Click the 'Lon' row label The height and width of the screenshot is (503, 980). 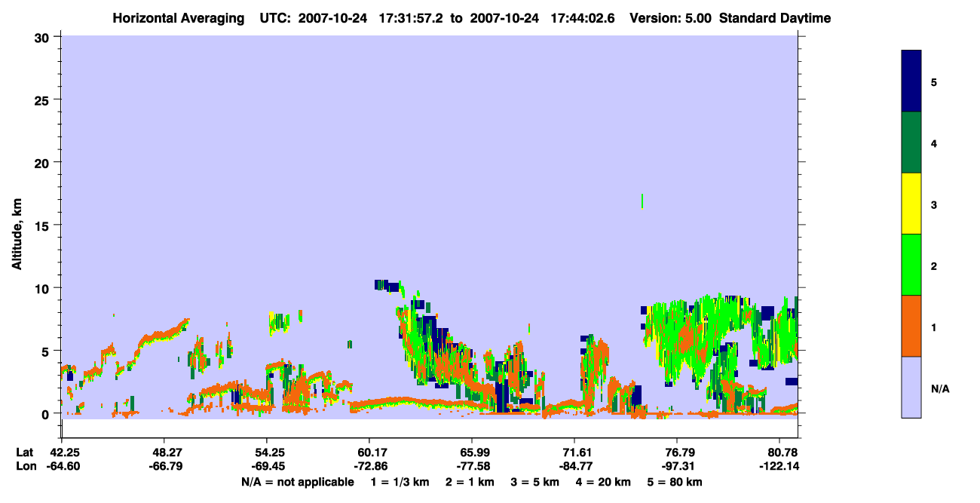(25, 466)
